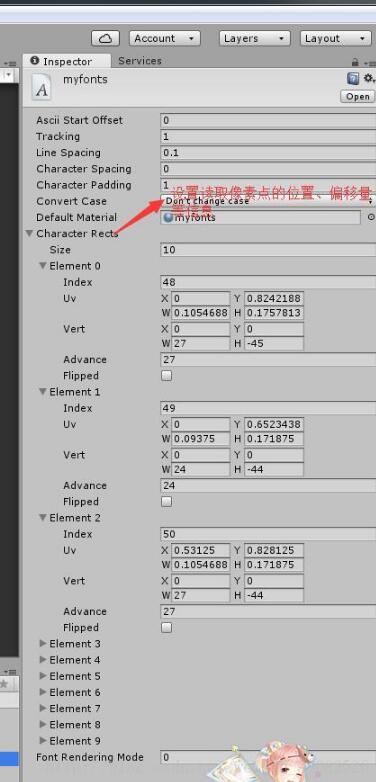Toggle the Inspector lock icon
Image resolution: width=376 pixels, height=782 pixels.
[x=355, y=62]
